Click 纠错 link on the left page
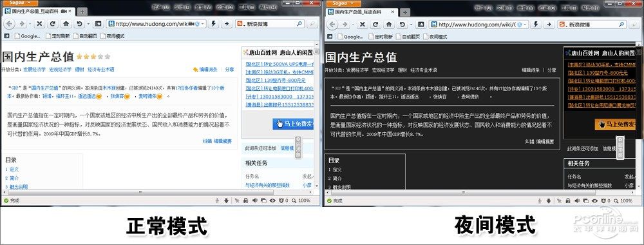The image size is (644, 245). [207, 141]
